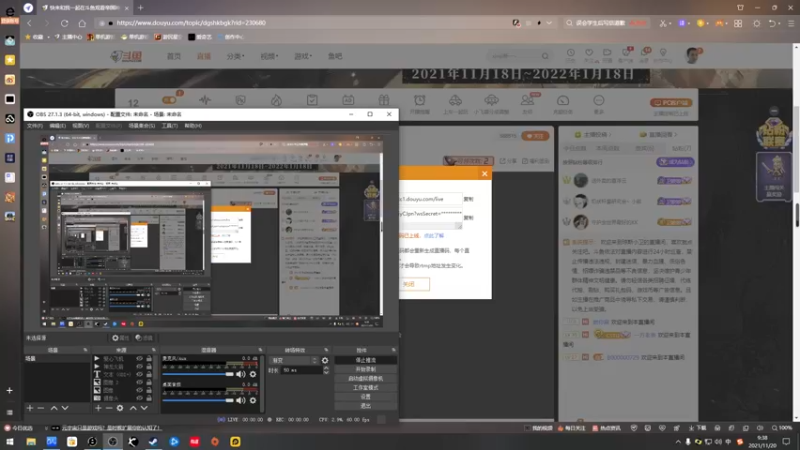Open the viewing history clock icon in Douyu header

570,55
